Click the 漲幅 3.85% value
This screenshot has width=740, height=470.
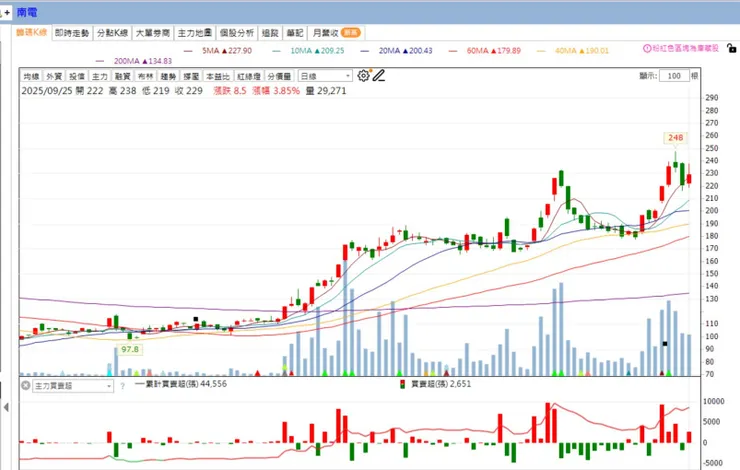[276, 91]
